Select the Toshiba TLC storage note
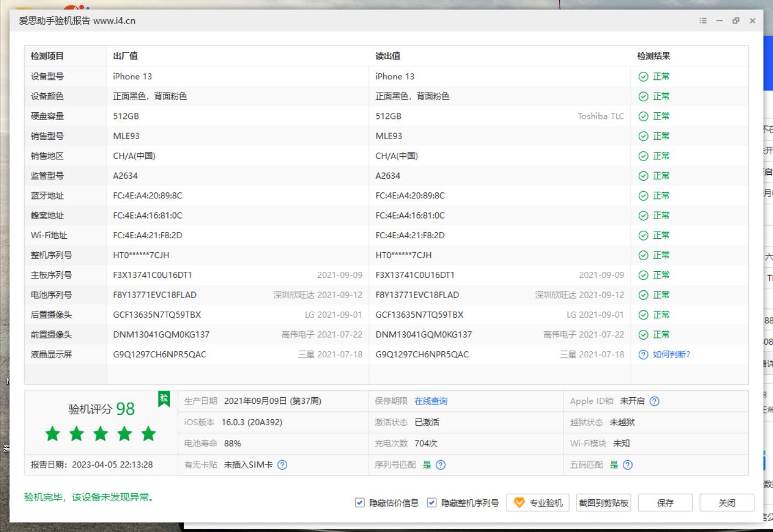 tap(601, 116)
